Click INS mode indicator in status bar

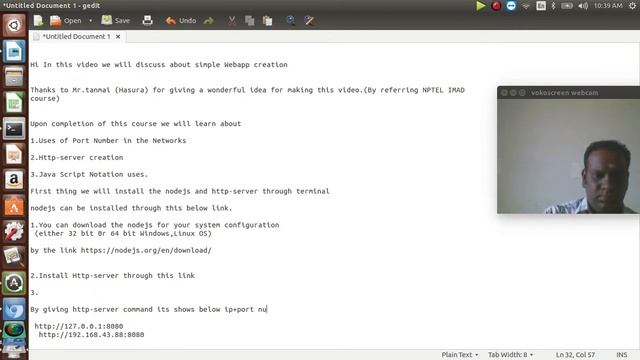pos(622,355)
